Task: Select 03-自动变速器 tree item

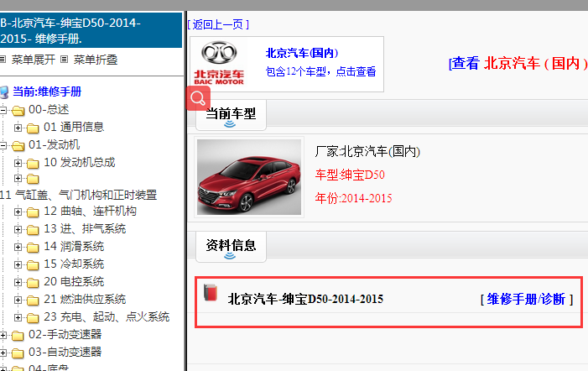Action: click(x=65, y=352)
